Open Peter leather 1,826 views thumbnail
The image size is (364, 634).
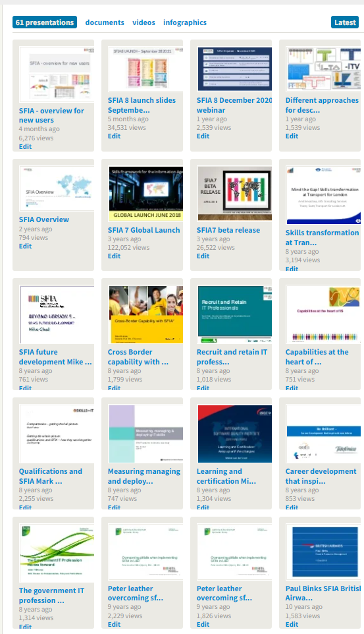point(234,552)
